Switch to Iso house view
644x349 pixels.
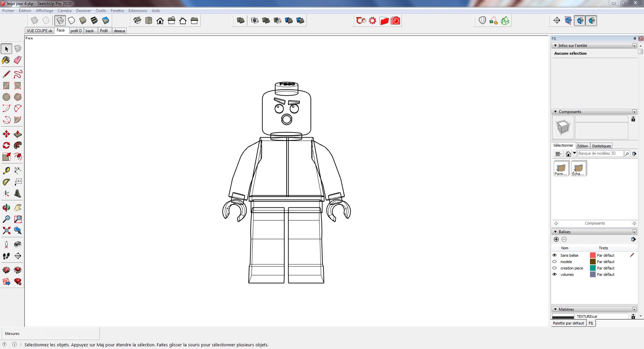tap(137, 20)
